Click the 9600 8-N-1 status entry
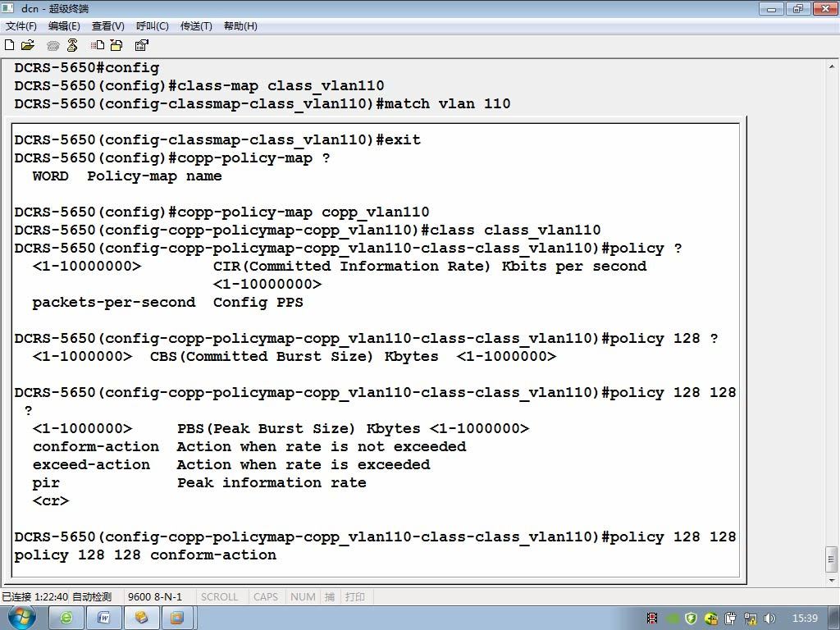The width and height of the screenshot is (840, 630). tap(155, 597)
